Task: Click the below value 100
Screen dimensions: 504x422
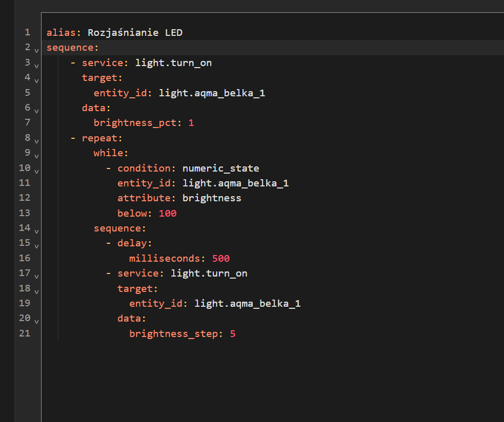Action: [167, 213]
